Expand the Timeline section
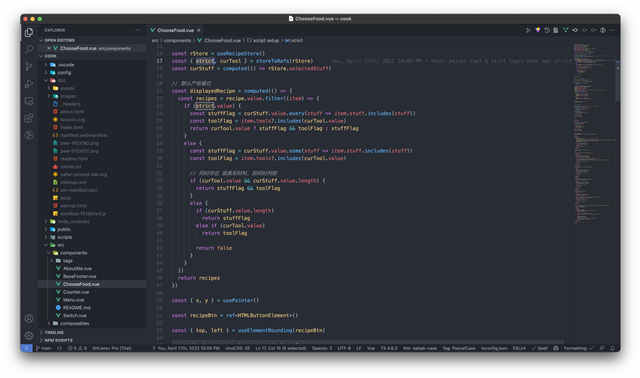 54,332
